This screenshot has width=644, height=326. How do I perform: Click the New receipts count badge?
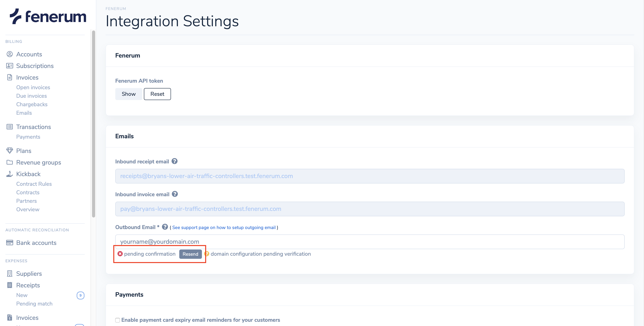tap(80, 295)
